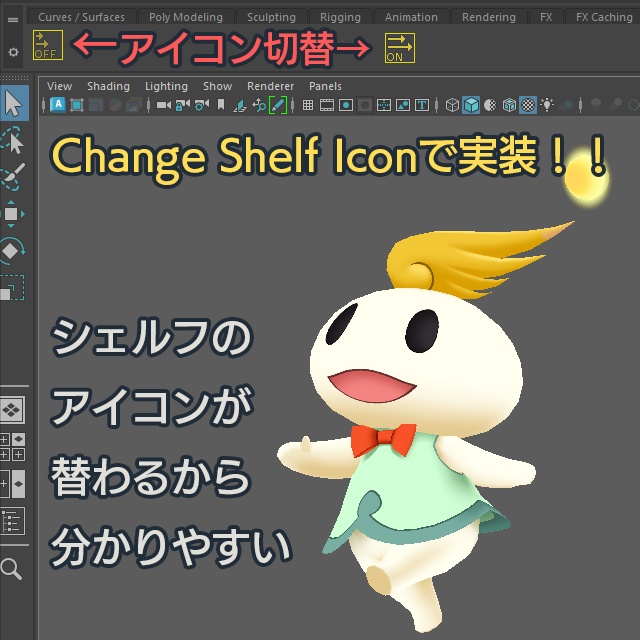The height and width of the screenshot is (640, 640).
Task: Toggle the Resolution Gate icon
Action: pyautogui.click(x=346, y=105)
